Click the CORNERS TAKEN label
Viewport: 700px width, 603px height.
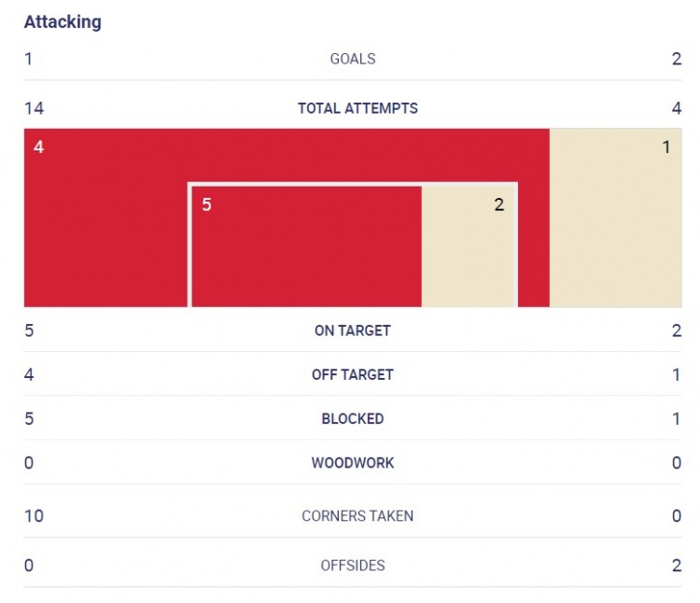click(x=357, y=516)
